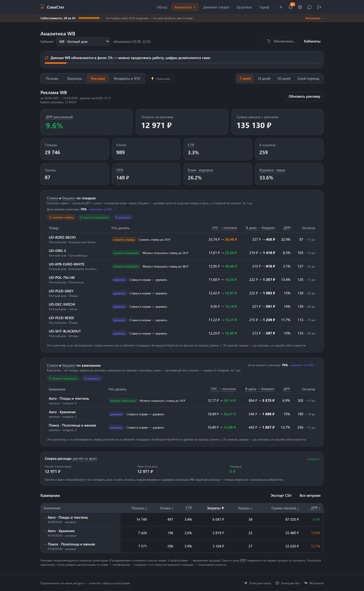Select the 30 дней period
The height and width of the screenshot is (591, 364).
point(284,79)
